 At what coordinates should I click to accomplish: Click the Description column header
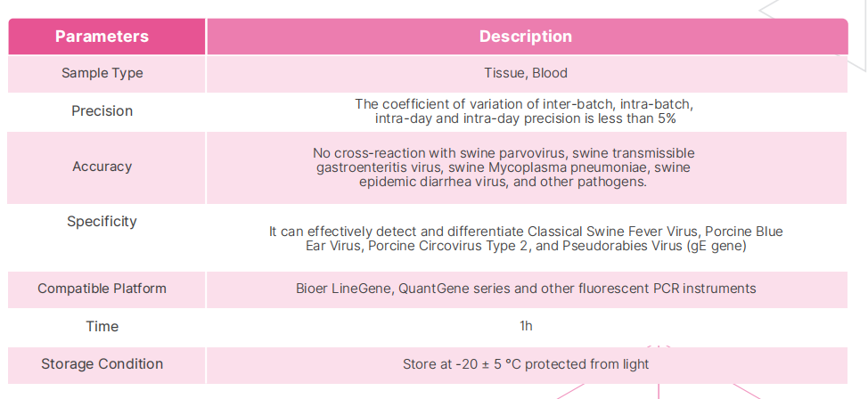coord(526,37)
